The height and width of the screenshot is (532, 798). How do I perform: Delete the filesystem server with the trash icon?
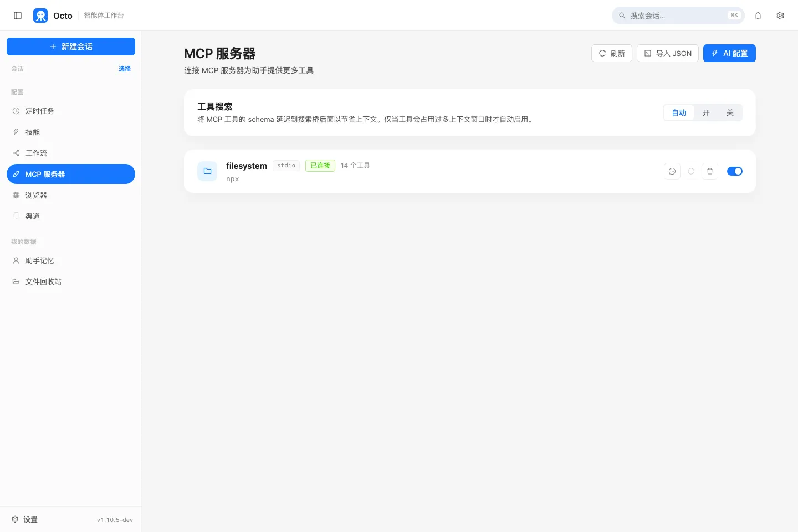[710, 171]
